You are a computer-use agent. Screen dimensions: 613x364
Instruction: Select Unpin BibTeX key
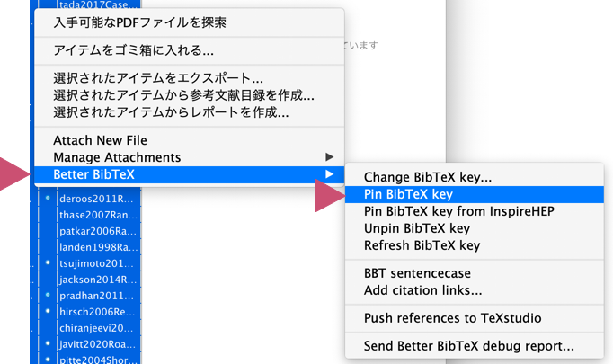[x=416, y=228]
